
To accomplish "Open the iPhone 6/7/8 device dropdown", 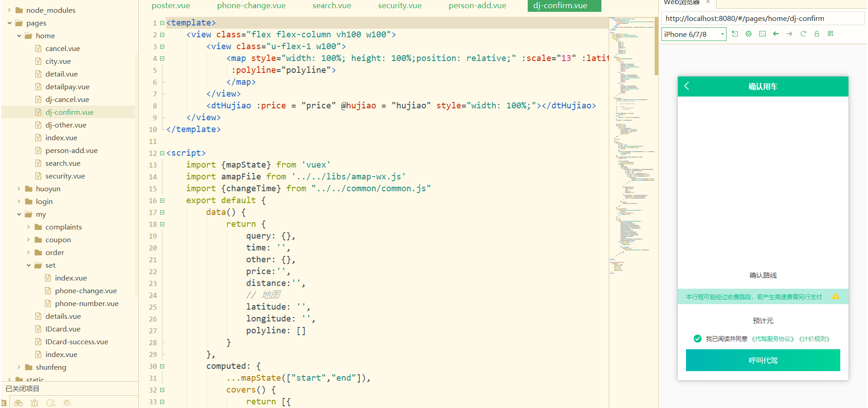I will pyautogui.click(x=693, y=34).
